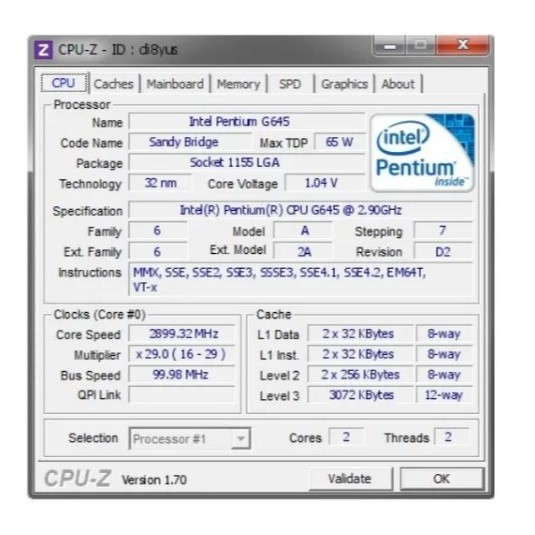Click the Bus Speed 99.98 MHz value
The width and height of the screenshot is (535, 535).
point(182,375)
